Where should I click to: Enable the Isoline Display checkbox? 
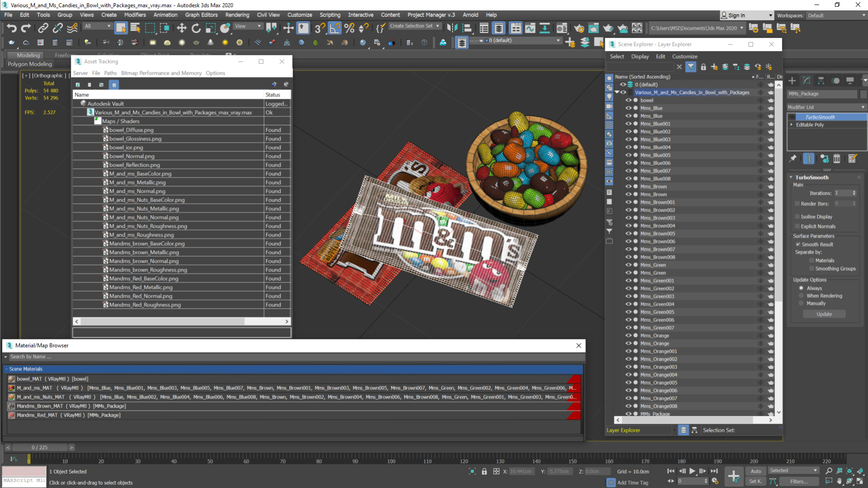(x=797, y=216)
